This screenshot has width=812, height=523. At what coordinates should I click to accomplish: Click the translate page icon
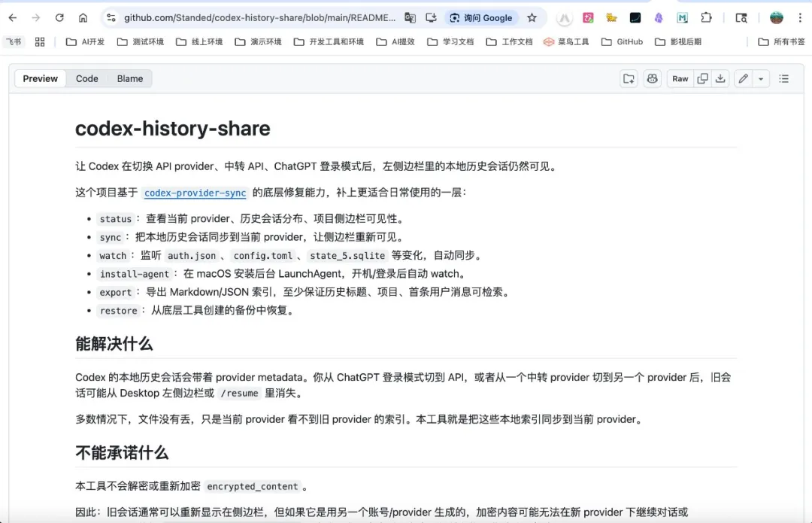tap(411, 17)
